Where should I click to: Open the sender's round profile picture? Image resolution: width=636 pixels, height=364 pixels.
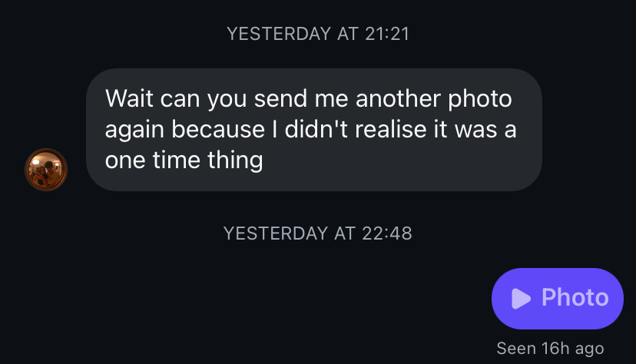tap(46, 170)
